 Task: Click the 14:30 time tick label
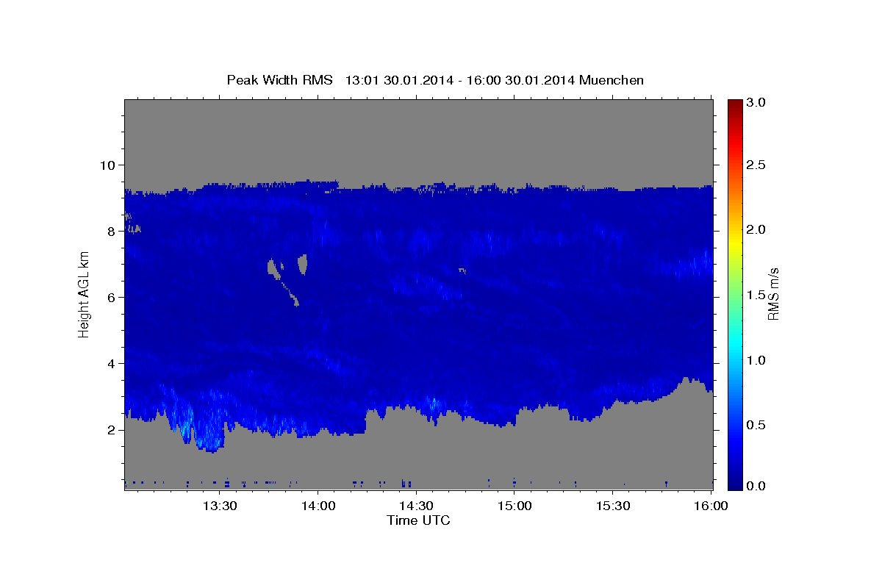tap(416, 506)
